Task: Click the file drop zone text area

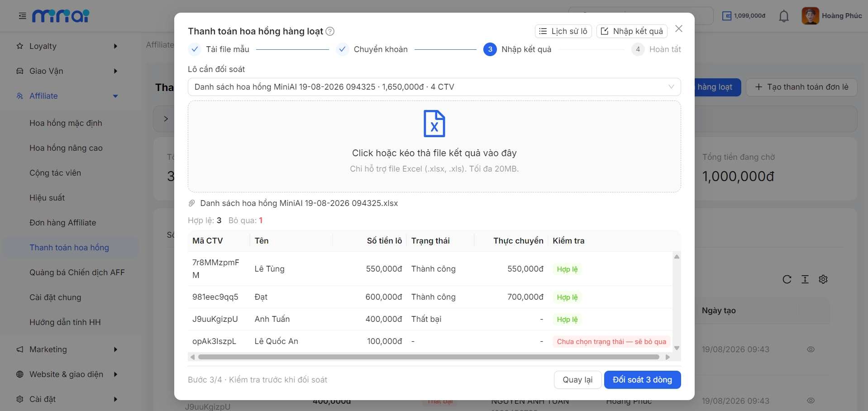Action: pyautogui.click(x=434, y=153)
